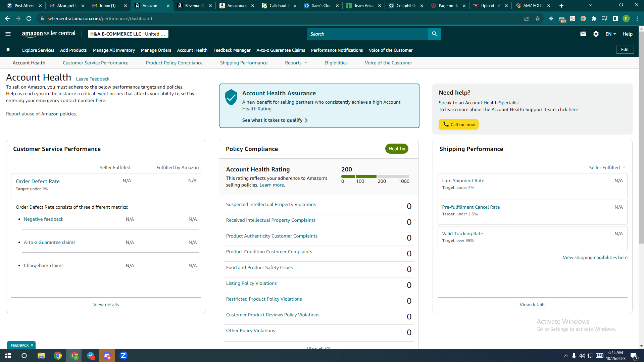
Task: Click the search magnifier button
Action: [x=434, y=34]
